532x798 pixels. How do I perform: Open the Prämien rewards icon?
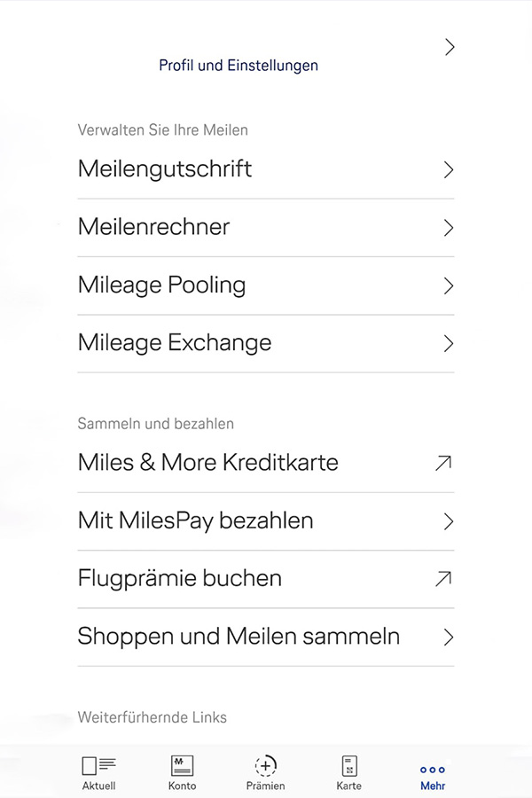(265, 765)
